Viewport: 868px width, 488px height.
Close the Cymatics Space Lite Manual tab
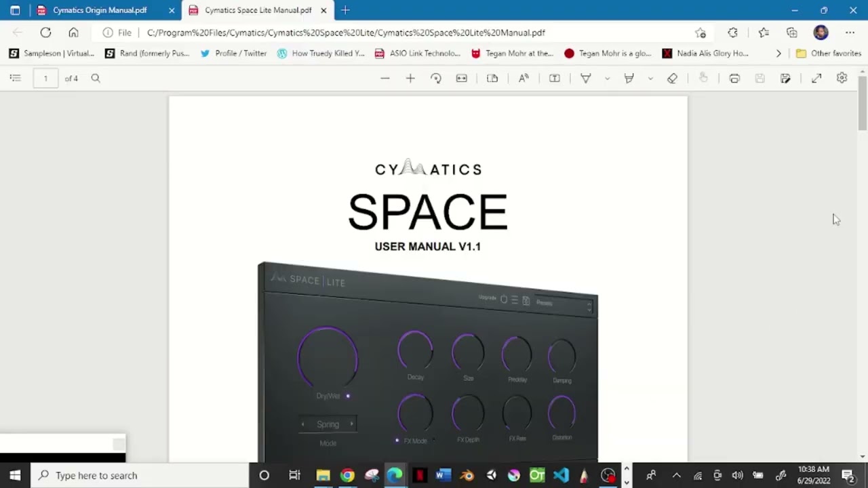pyautogui.click(x=323, y=10)
